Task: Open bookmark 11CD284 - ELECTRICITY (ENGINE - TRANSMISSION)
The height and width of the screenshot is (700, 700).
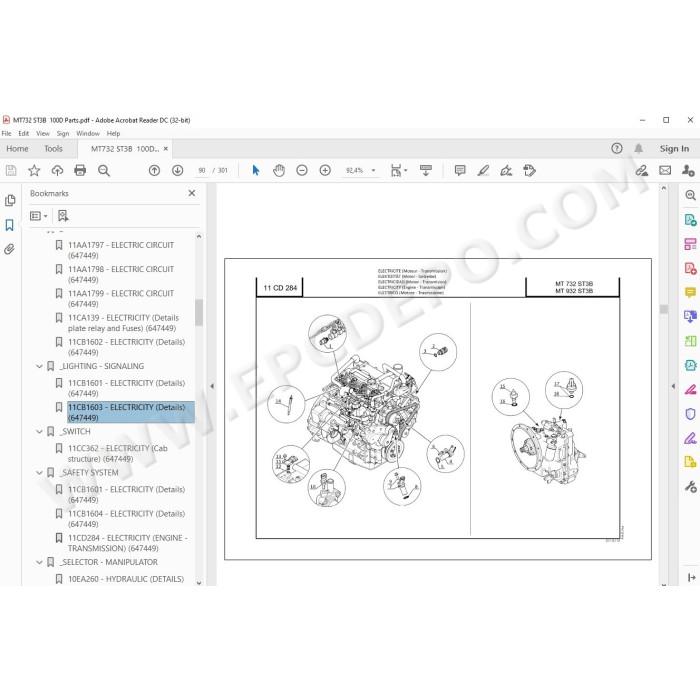Action: (x=127, y=543)
